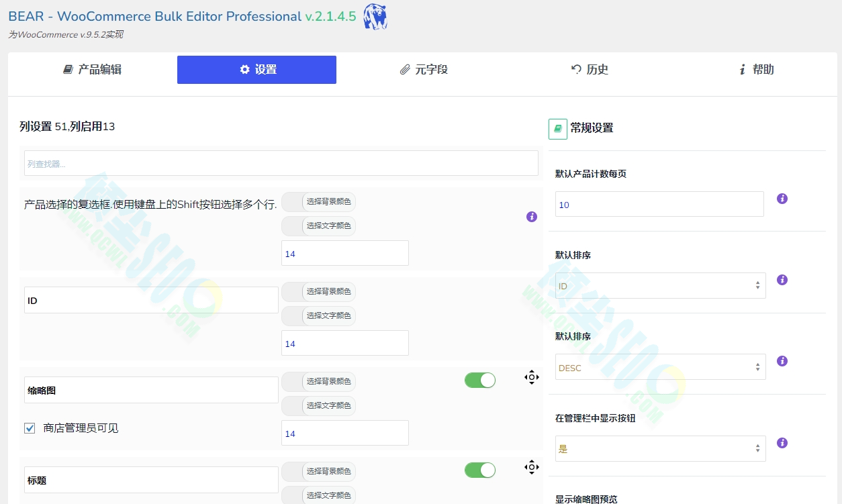Screen dimensions: 842x504
Task: Click the width field of ID column
Action: pyautogui.click(x=345, y=343)
